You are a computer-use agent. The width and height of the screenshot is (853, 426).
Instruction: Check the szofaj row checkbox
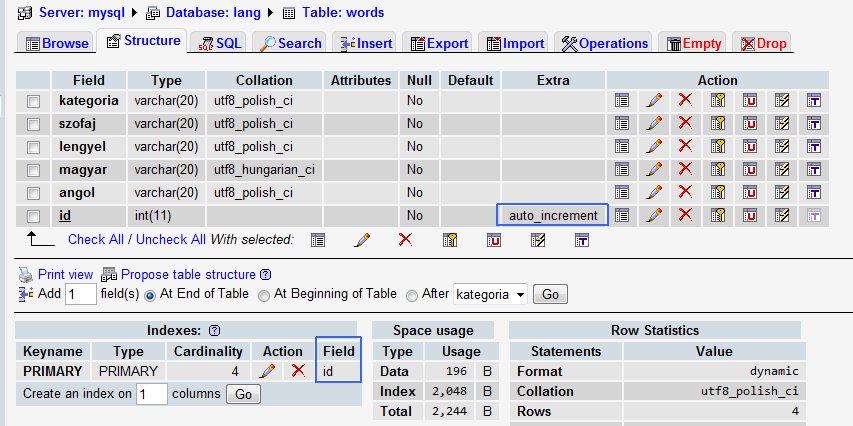(34, 124)
